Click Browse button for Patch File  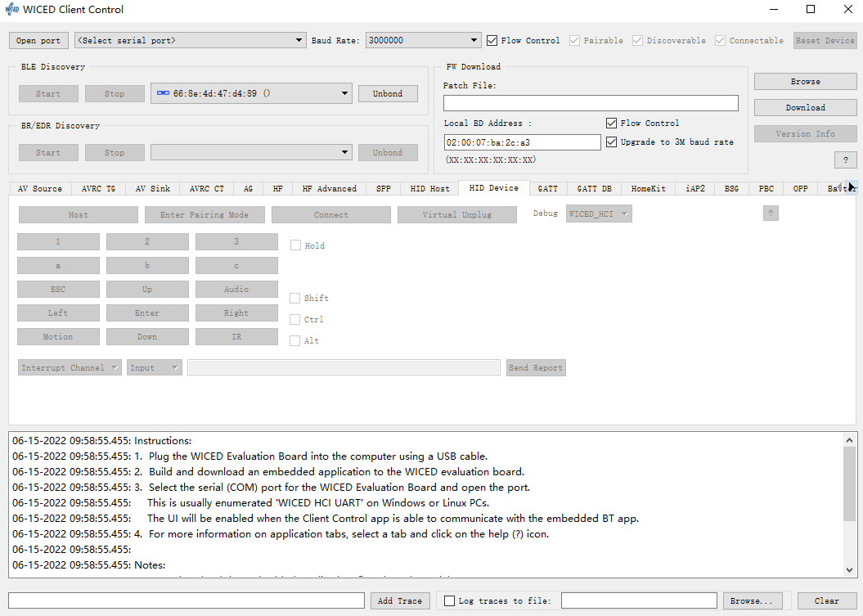click(x=805, y=82)
